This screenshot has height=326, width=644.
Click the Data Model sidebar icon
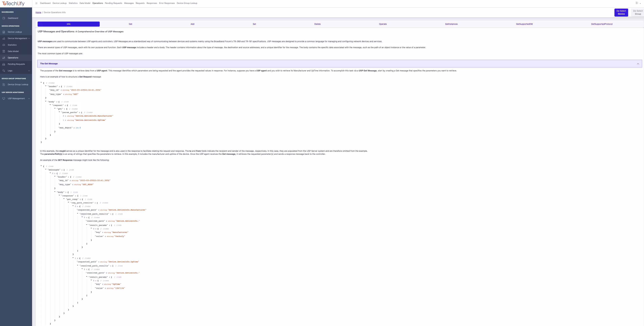4,51
